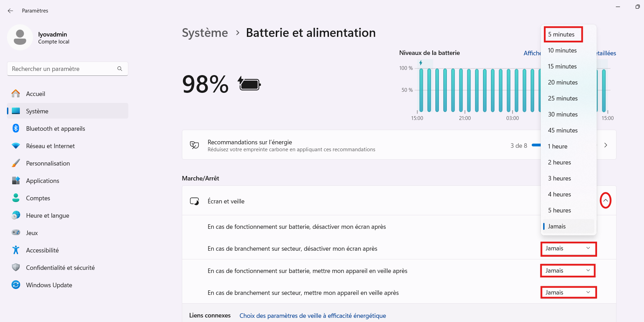
Task: Open Recommandations sur l'énergie chevron
Action: tap(606, 145)
